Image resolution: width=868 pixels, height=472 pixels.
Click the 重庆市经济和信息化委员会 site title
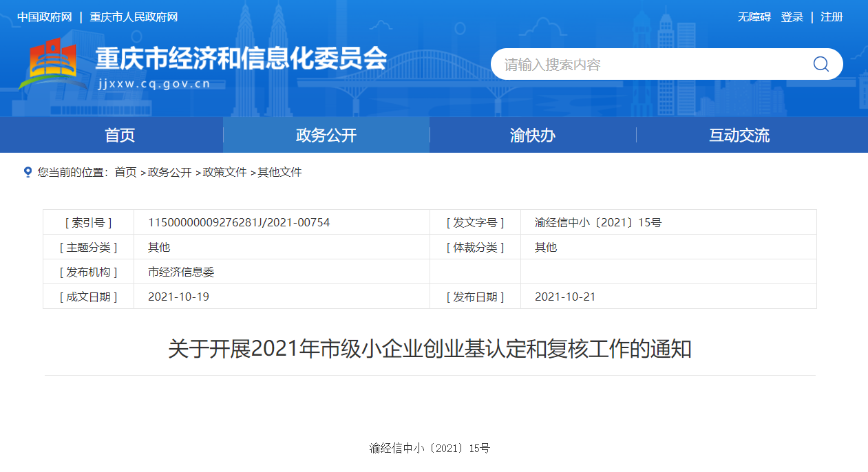tap(241, 58)
